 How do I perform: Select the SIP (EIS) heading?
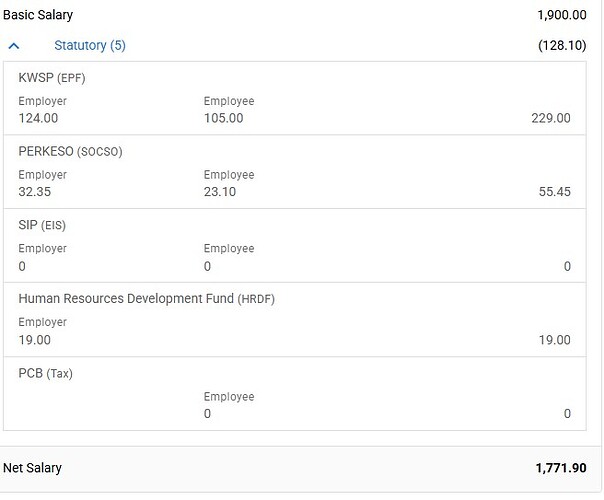tap(42, 225)
